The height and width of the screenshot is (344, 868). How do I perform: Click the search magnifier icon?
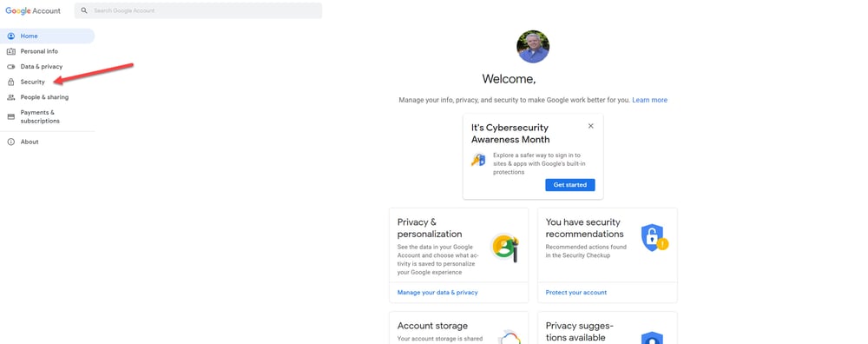click(x=84, y=10)
